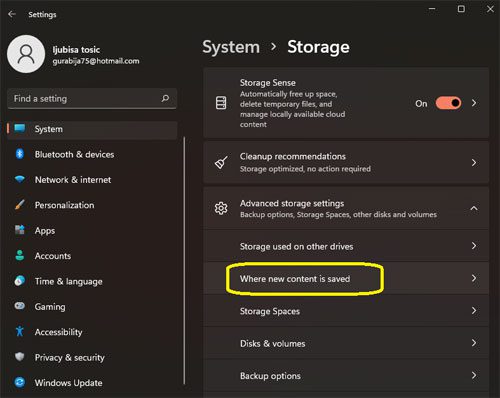Click the Bluetooth icon in sidebar

pos(20,154)
